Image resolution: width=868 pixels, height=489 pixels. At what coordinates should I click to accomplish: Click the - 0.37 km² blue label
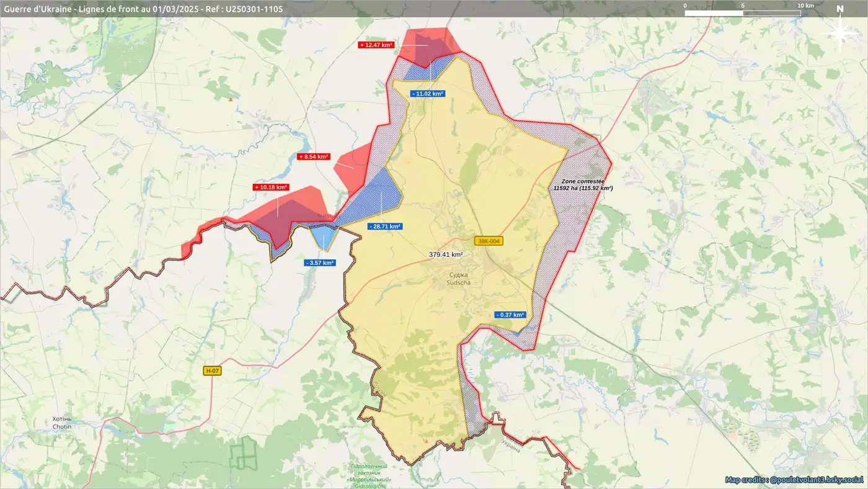tap(510, 315)
